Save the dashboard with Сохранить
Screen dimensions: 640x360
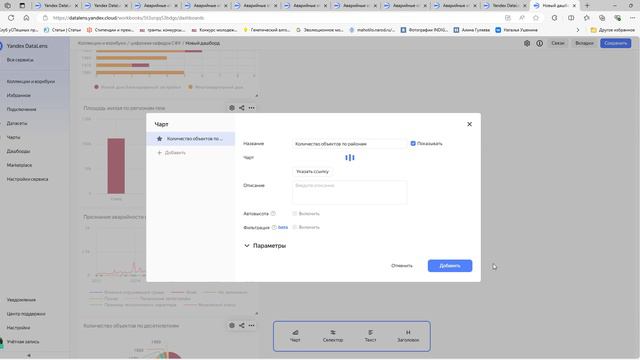tap(616, 43)
